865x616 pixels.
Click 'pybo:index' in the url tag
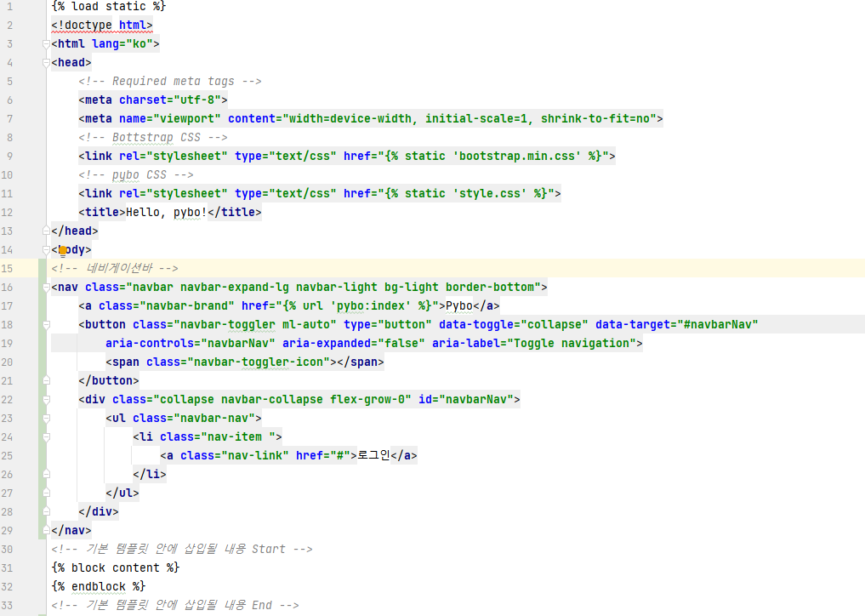[371, 305]
